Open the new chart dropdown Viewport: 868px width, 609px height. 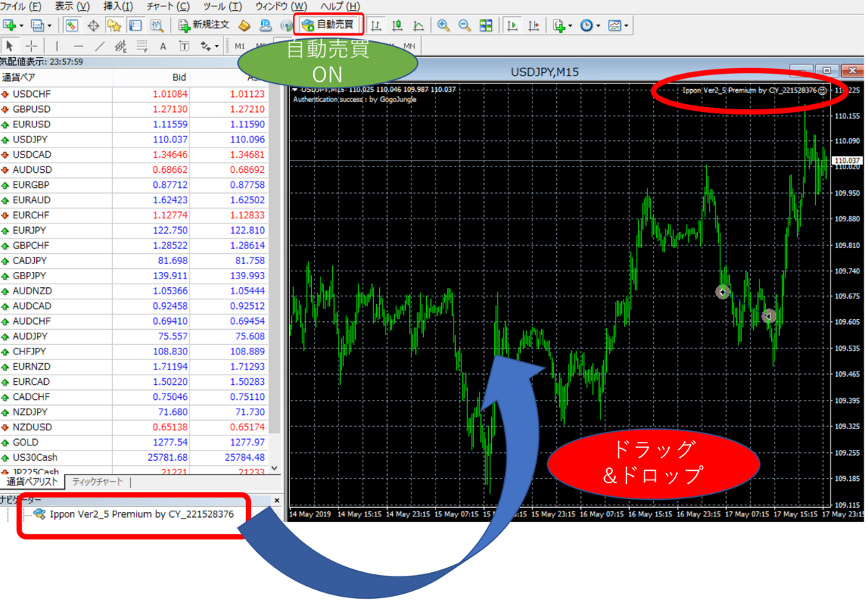coord(13,25)
